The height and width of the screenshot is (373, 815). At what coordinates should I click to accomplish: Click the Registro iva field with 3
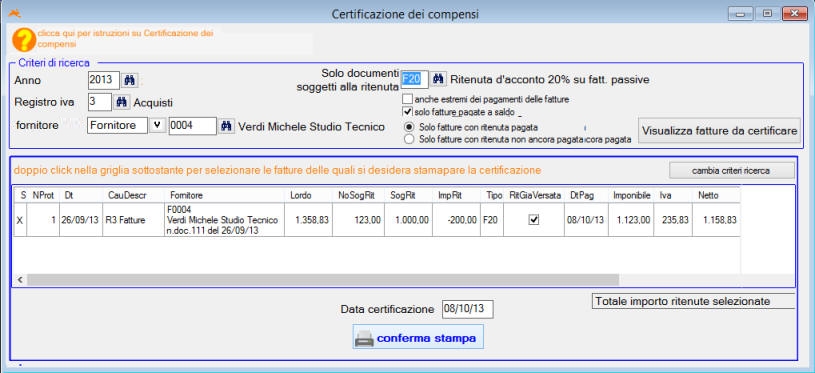coord(99,102)
